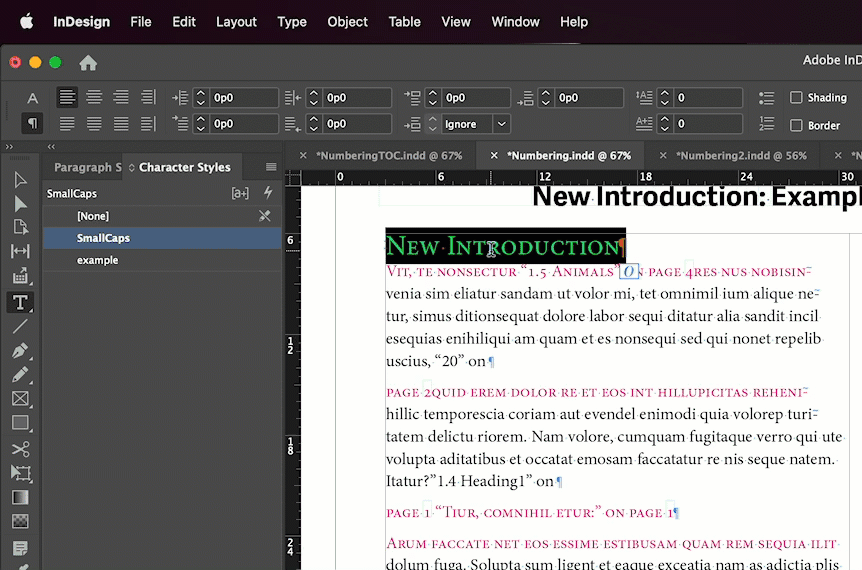Open the Character Styles panel menu
Image resolution: width=862 pixels, height=570 pixels.
(x=271, y=167)
